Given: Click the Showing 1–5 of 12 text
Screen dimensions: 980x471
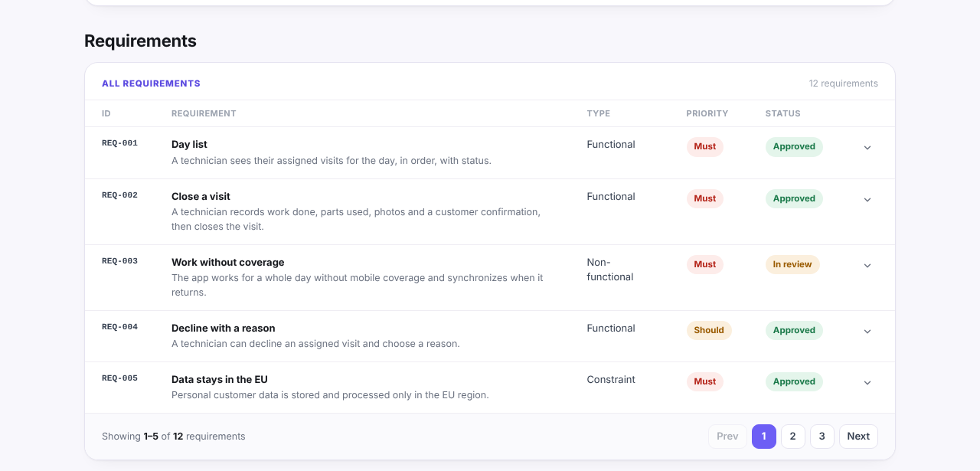Looking at the screenshot, I should tap(174, 437).
